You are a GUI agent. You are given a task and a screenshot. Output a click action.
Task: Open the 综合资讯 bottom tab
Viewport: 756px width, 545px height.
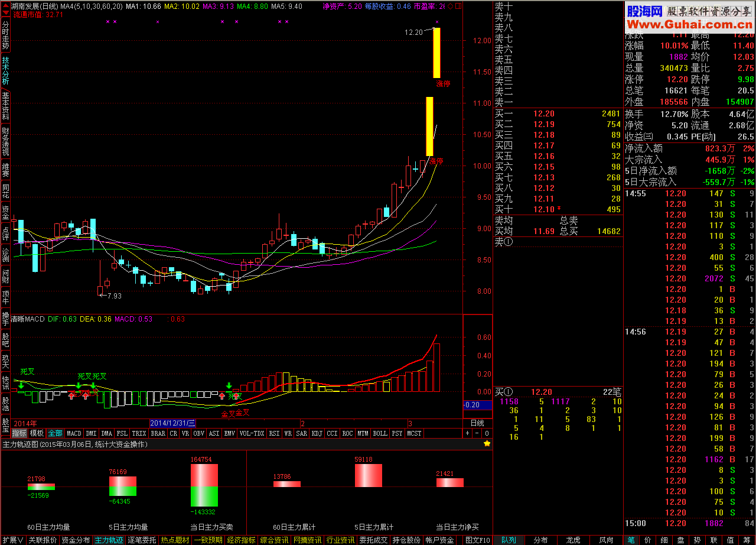coord(274,540)
